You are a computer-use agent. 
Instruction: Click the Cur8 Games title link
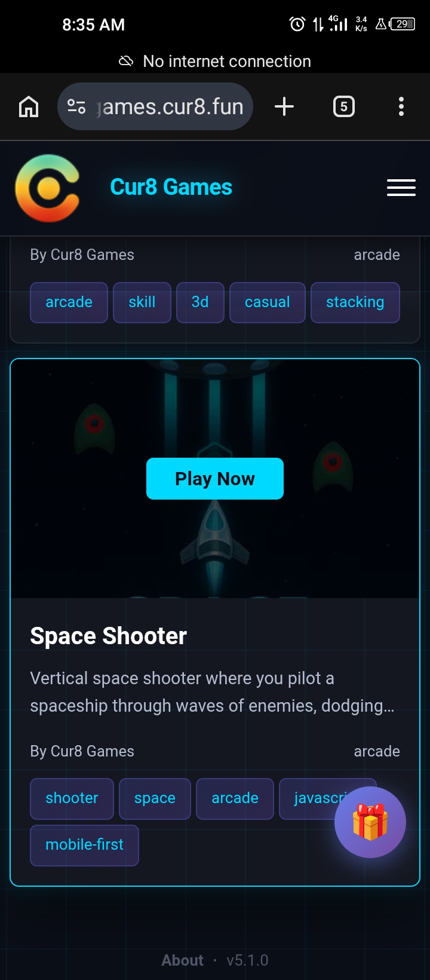pyautogui.click(x=171, y=187)
